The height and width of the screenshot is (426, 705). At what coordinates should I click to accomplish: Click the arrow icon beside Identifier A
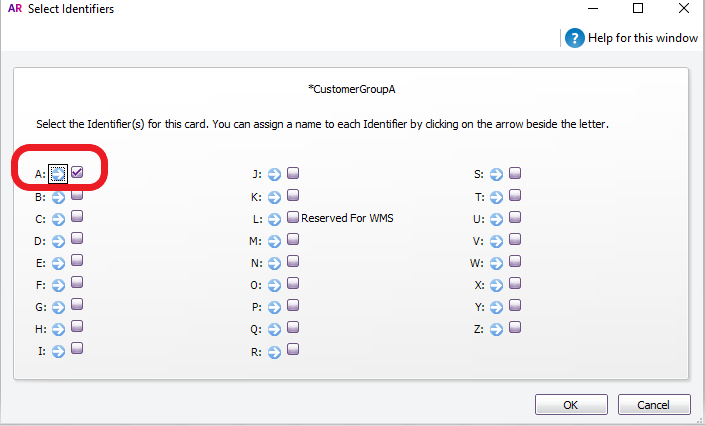pos(58,174)
